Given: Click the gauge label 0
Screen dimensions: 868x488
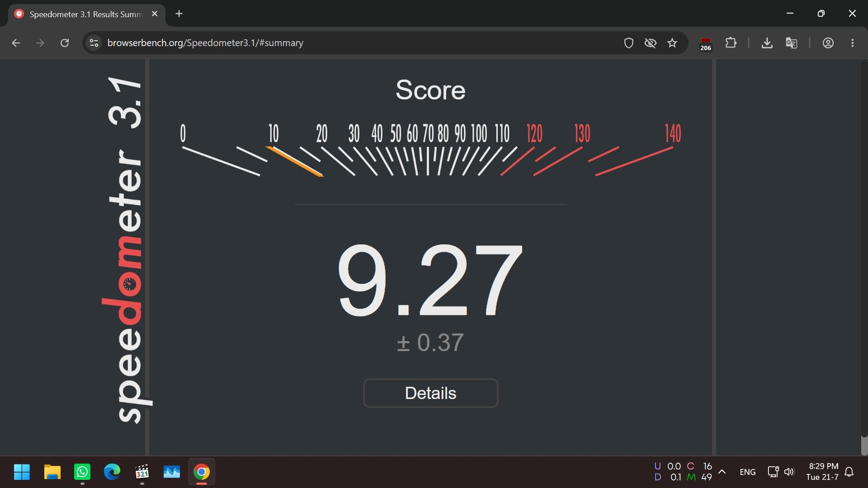Looking at the screenshot, I should coord(183,133).
